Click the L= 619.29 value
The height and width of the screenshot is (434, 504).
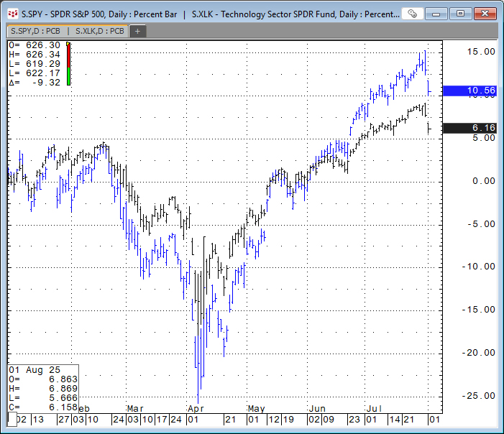[35, 64]
